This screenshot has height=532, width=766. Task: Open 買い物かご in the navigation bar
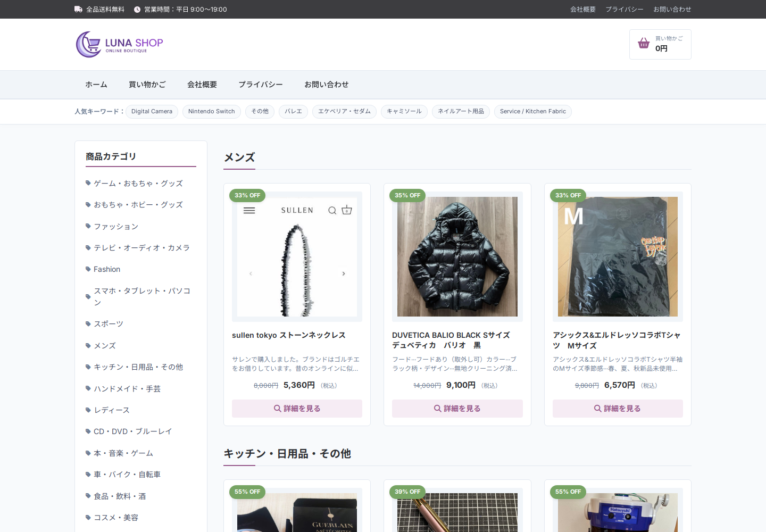point(147,85)
